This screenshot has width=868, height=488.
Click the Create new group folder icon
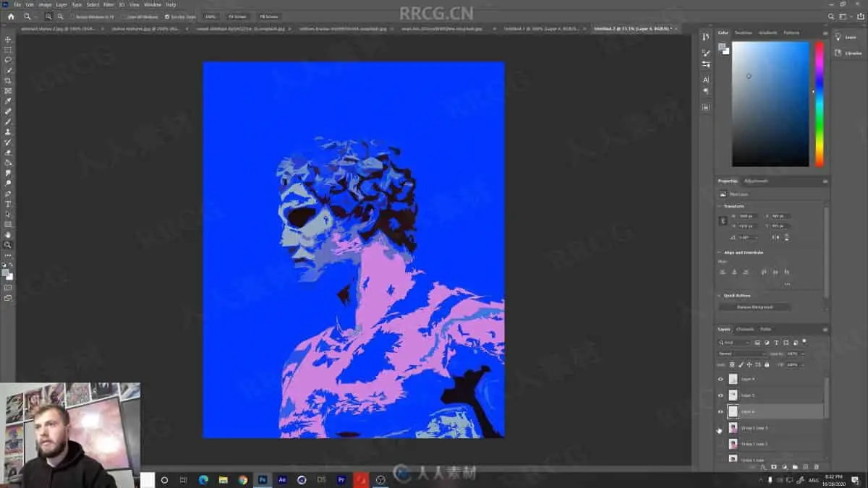tap(795, 467)
